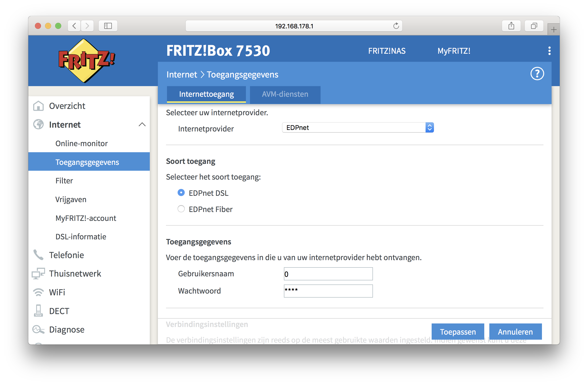Click the Safari share icon
Screen dimensions: 588x385
511,26
